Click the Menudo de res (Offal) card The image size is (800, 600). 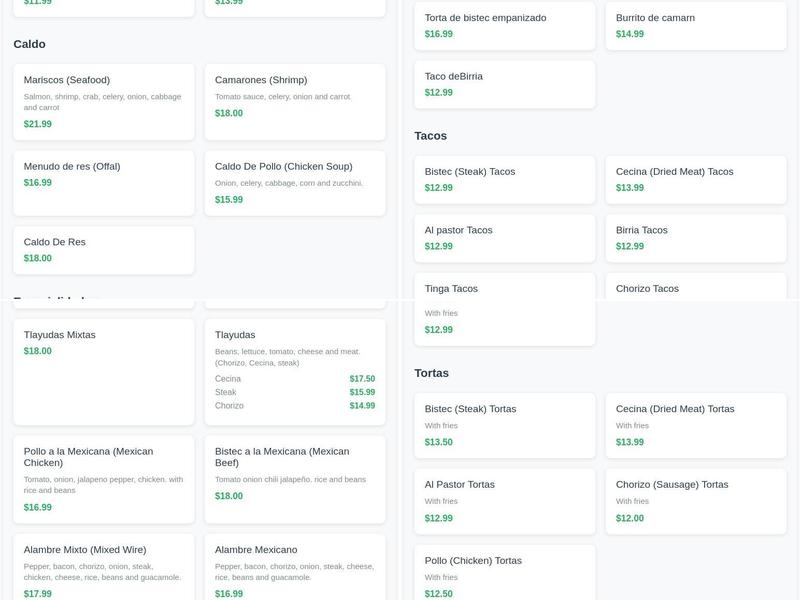click(x=103, y=182)
